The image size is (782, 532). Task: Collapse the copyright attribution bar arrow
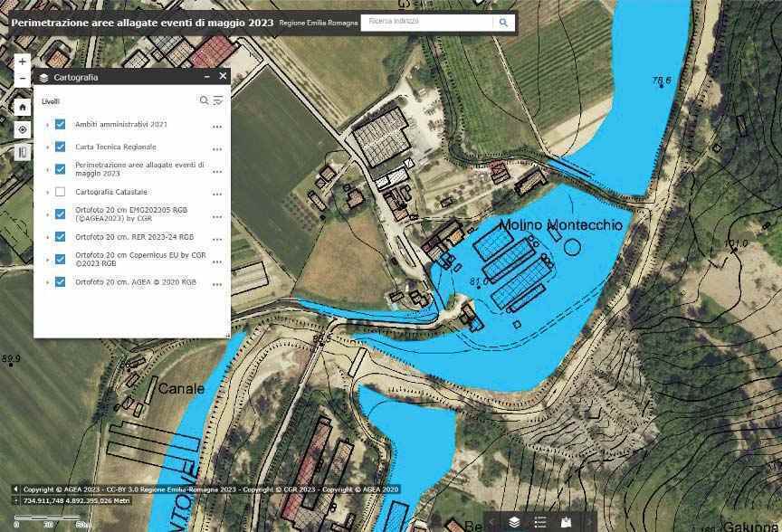coord(15,489)
